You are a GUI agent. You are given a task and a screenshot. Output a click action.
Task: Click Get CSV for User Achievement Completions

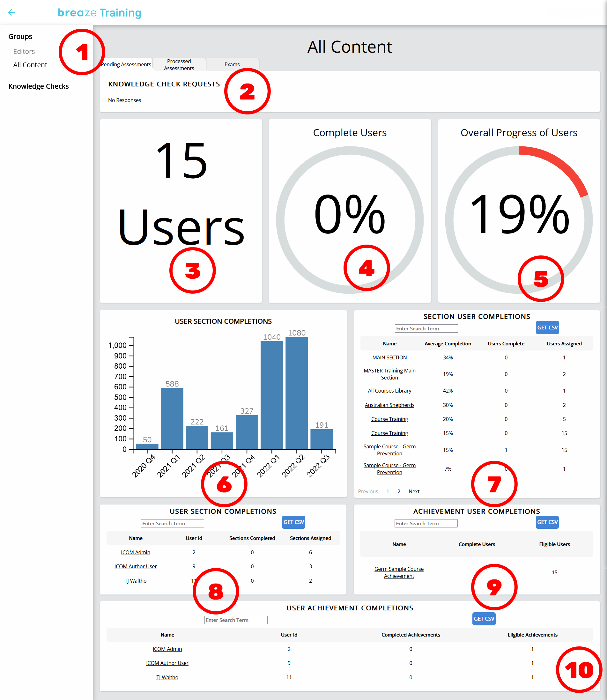(484, 618)
